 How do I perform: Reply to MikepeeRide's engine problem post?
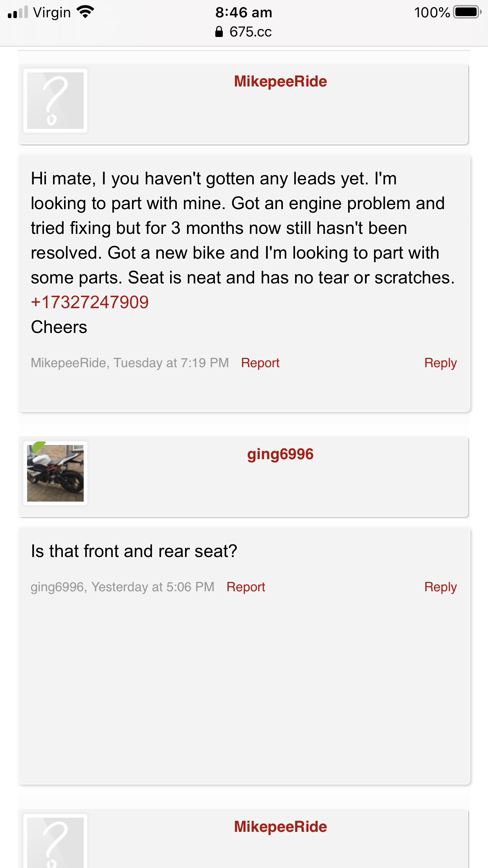[440, 363]
